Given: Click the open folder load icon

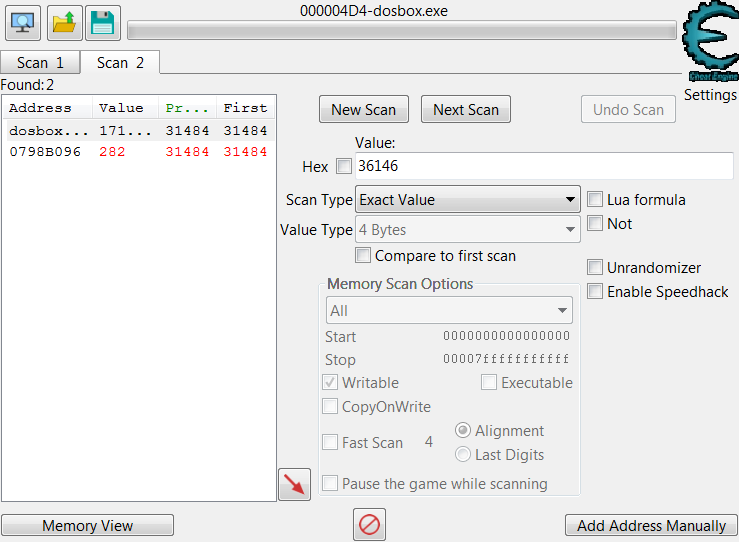Looking at the screenshot, I should click(x=63, y=21).
